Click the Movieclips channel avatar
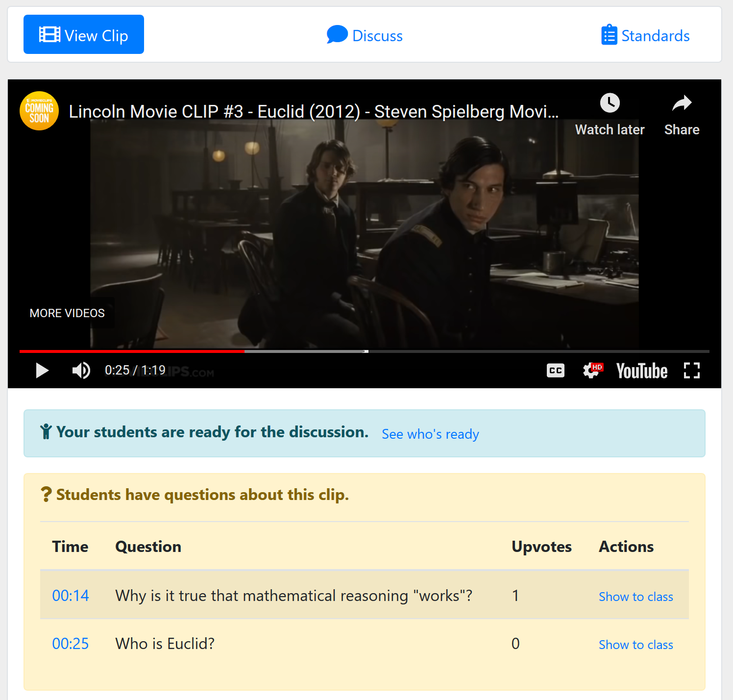This screenshot has height=700, width=733. [39, 111]
